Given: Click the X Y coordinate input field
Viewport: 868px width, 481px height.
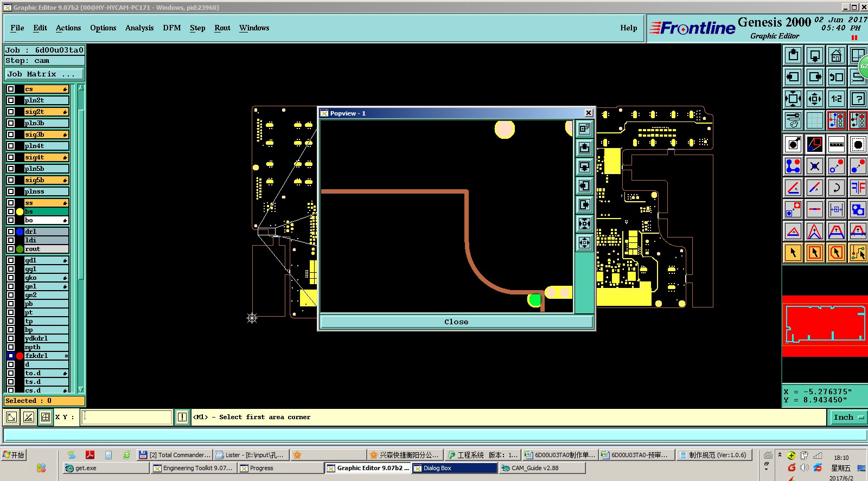Looking at the screenshot, I should [126, 417].
